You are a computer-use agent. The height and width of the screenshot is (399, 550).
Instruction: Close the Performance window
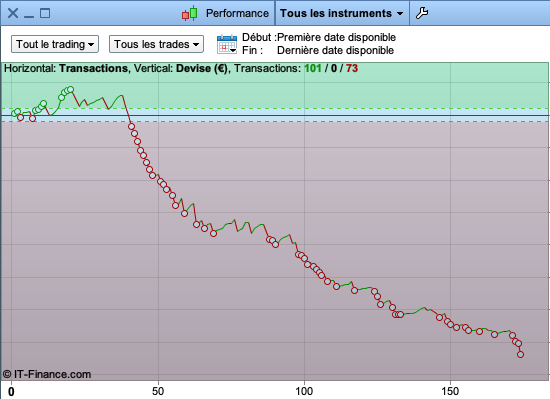pyautogui.click(x=13, y=13)
